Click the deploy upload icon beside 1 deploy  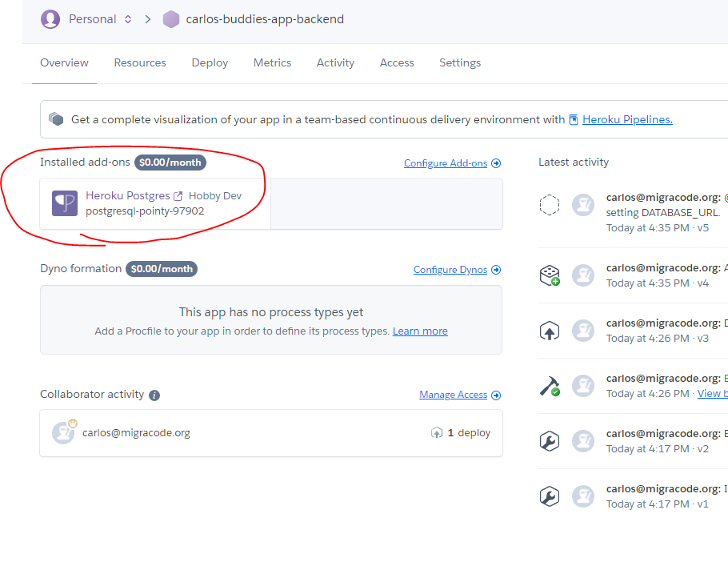tap(437, 433)
